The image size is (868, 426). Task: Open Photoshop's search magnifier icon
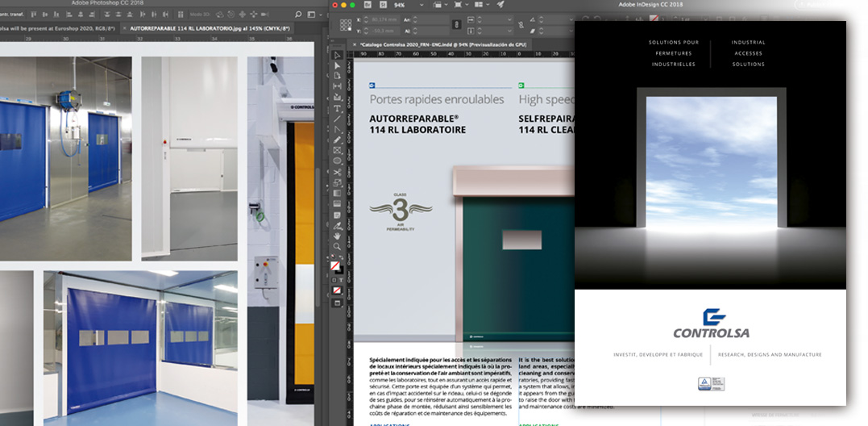pos(298,15)
